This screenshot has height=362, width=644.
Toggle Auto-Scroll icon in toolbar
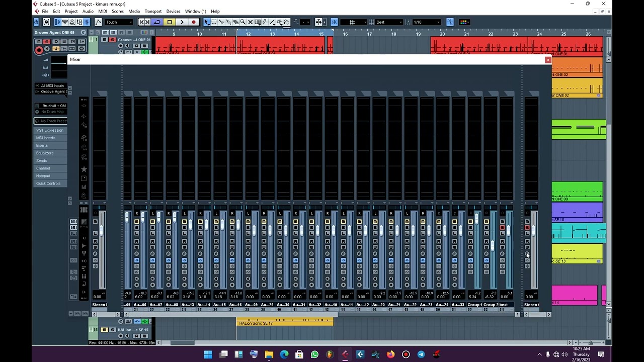[318, 22]
